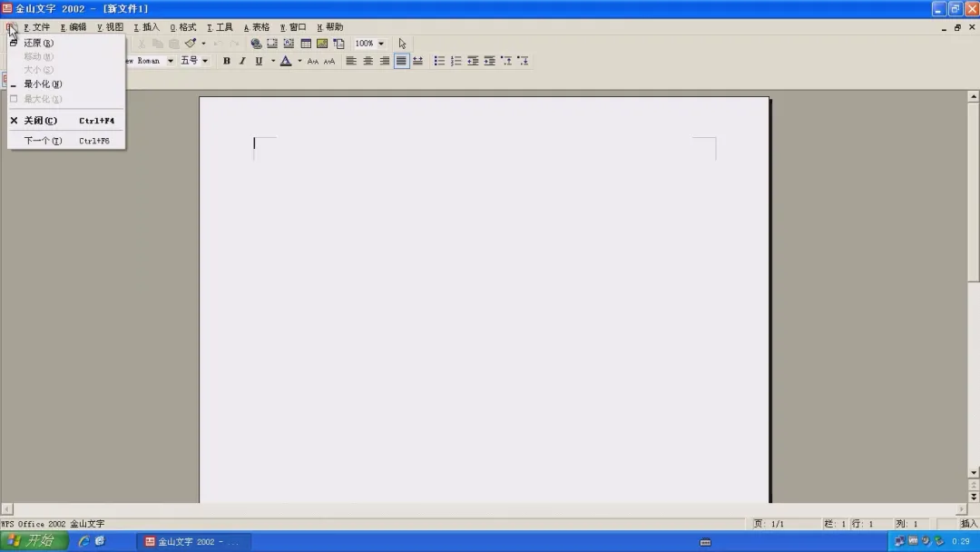Open the 编辑 menu

[73, 27]
